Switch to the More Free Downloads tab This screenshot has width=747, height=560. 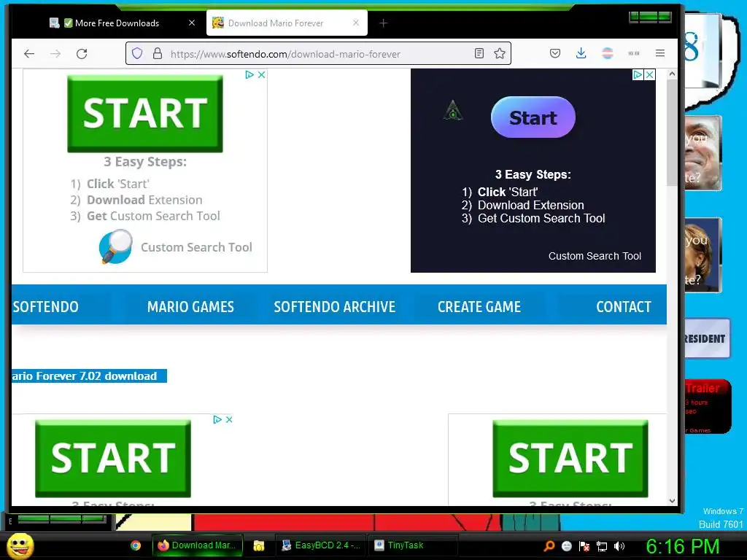[x=117, y=23]
